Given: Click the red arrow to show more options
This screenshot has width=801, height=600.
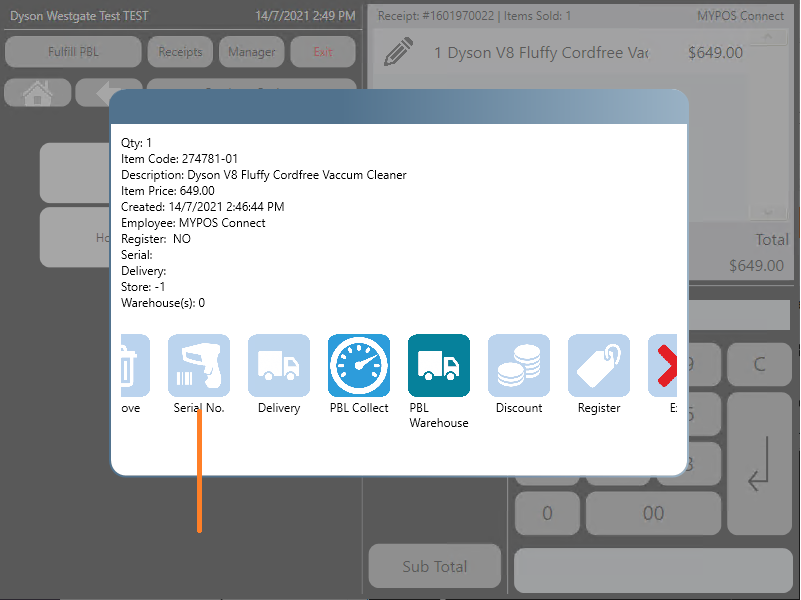Looking at the screenshot, I should click(x=663, y=365).
